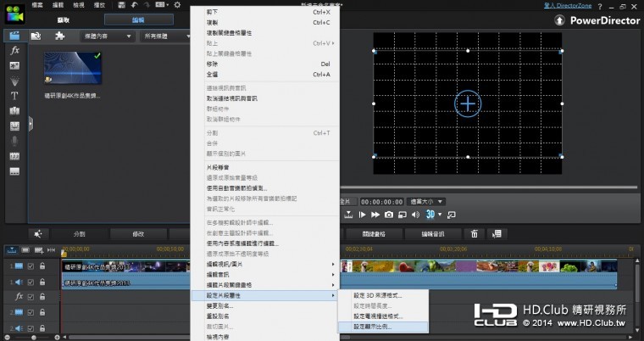
Task: Open the 媒體內容 media content dropdown
Action: [x=106, y=36]
